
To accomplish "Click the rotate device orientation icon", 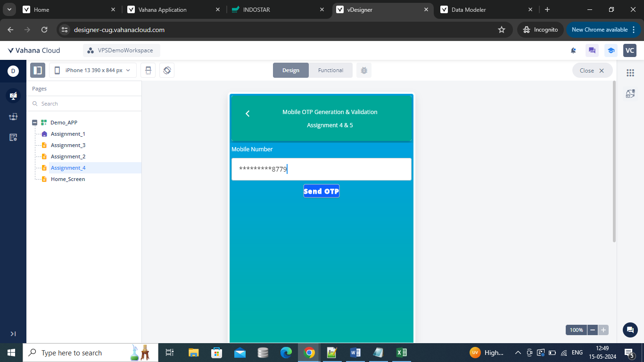I will (167, 70).
